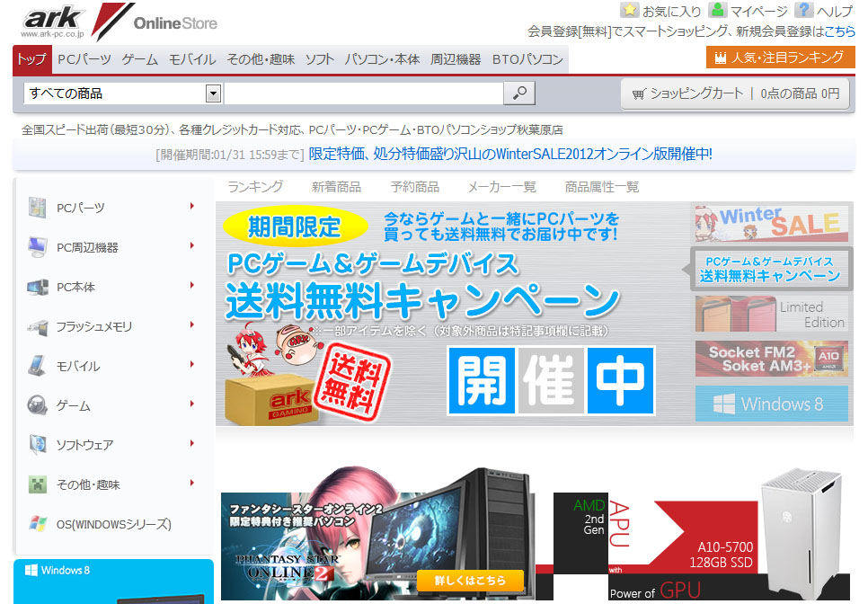
Task: Open the Windows 8 sidebar promo tile
Action: (x=113, y=582)
